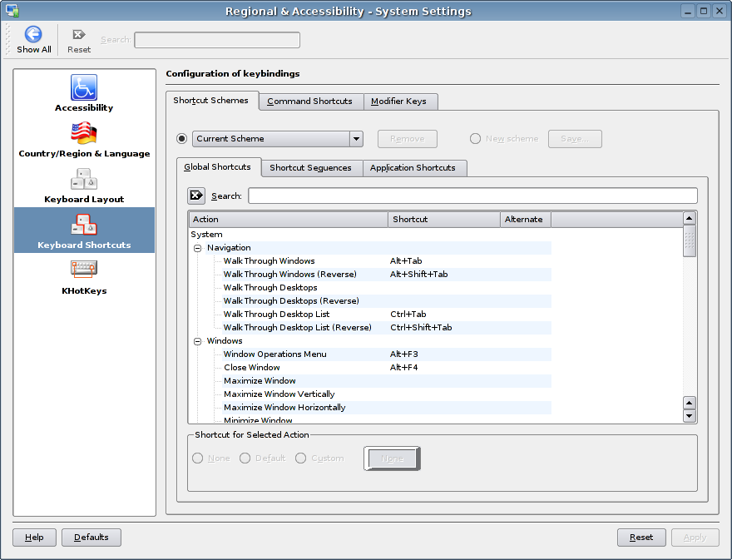The image size is (732, 560).
Task: Click the Remove scheme button
Action: (x=407, y=139)
